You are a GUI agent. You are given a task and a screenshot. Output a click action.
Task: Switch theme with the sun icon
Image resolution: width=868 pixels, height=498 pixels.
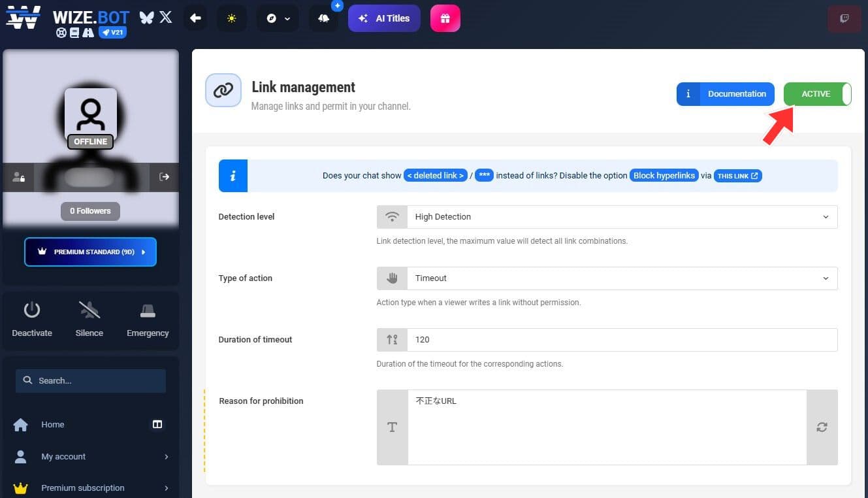pos(232,18)
